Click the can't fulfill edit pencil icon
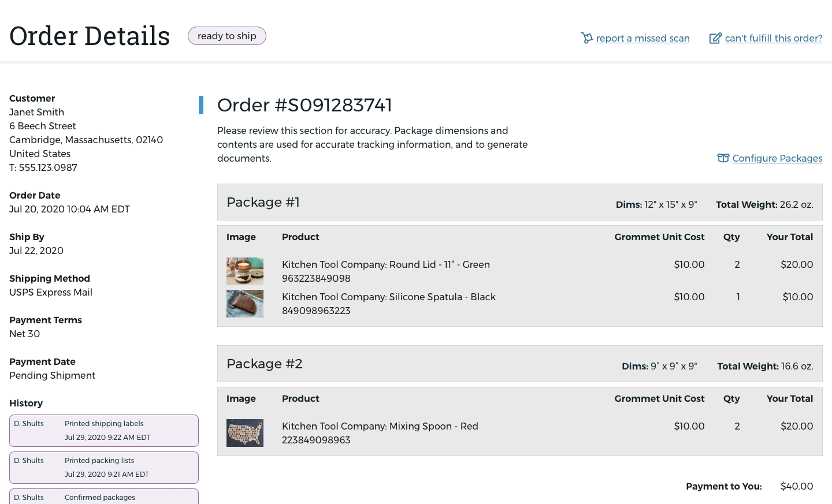Screen dimensions: 832x504 [x=715, y=38]
